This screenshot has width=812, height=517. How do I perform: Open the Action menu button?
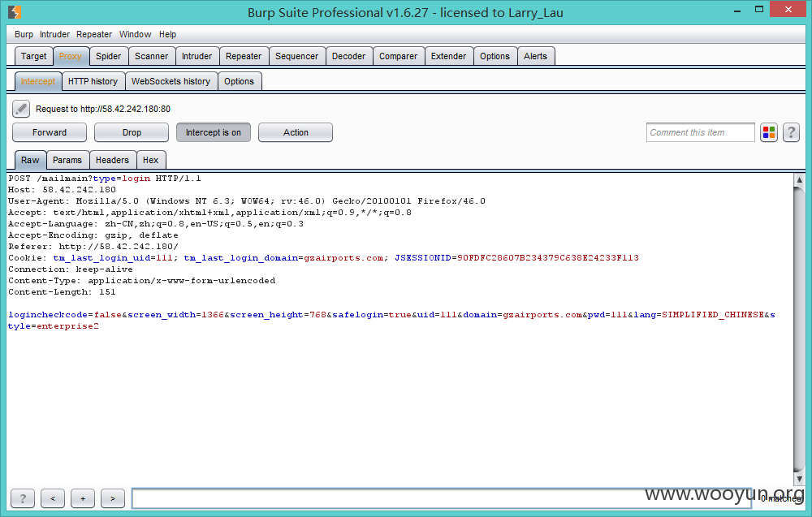(296, 132)
